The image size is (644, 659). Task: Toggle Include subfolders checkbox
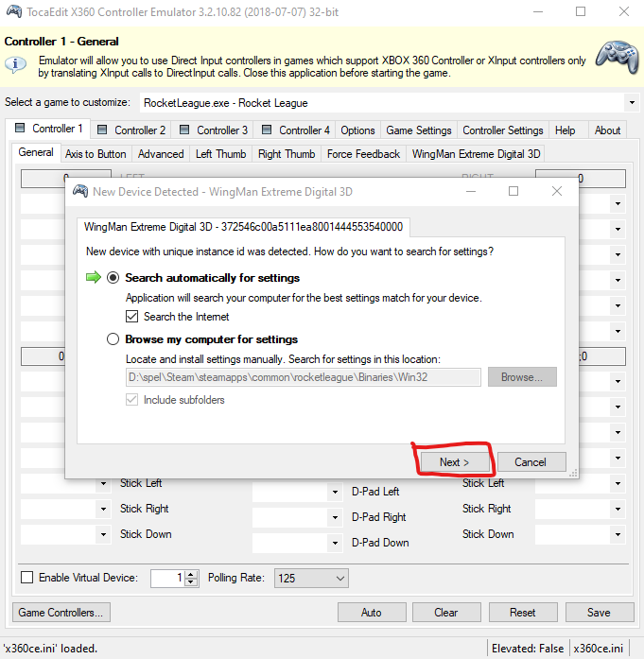(x=132, y=399)
